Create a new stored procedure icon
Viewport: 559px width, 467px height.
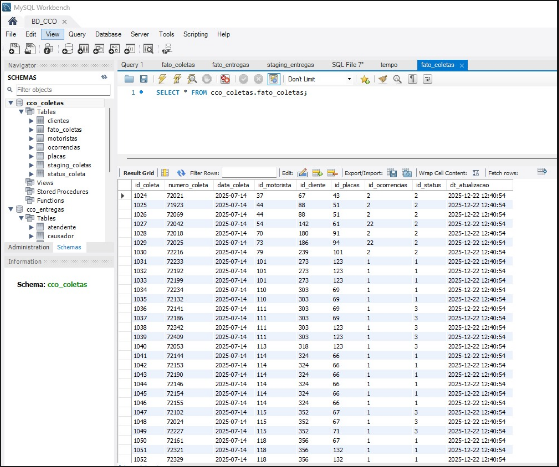[114, 48]
